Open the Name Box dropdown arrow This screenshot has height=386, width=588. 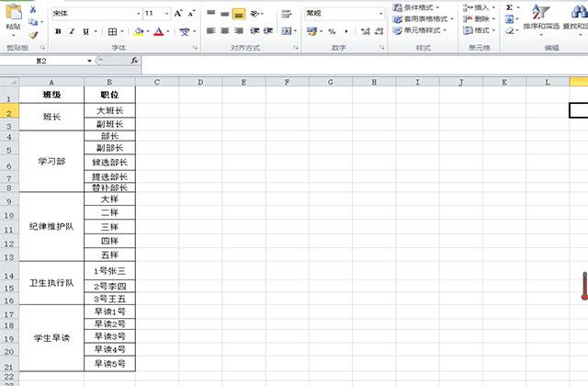[90, 61]
